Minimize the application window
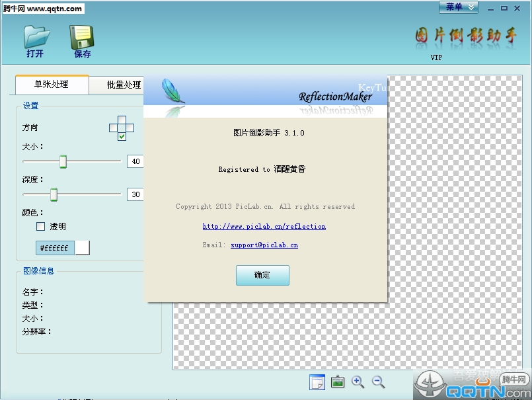The height and width of the screenshot is (400, 532). [x=490, y=9]
